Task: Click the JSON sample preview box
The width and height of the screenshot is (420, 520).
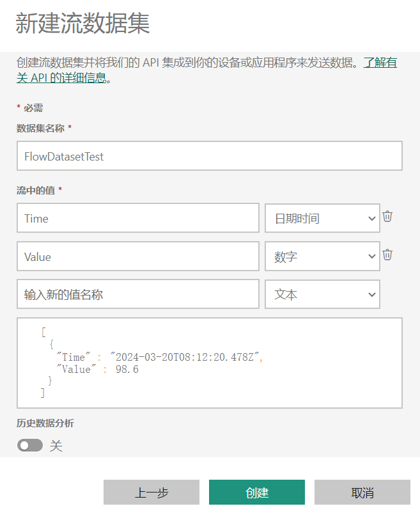Action: tap(209, 363)
